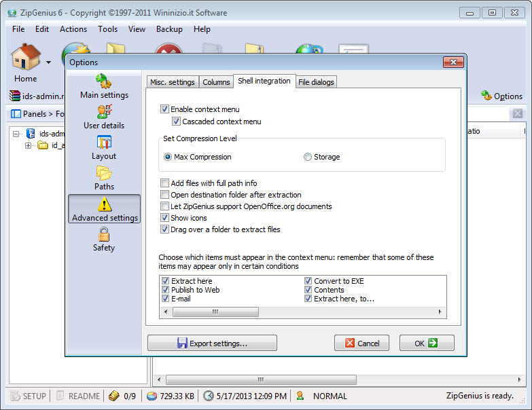Viewport: 532px width, 410px height.
Task: Toggle Drag over a folder to extract
Action: tap(164, 229)
